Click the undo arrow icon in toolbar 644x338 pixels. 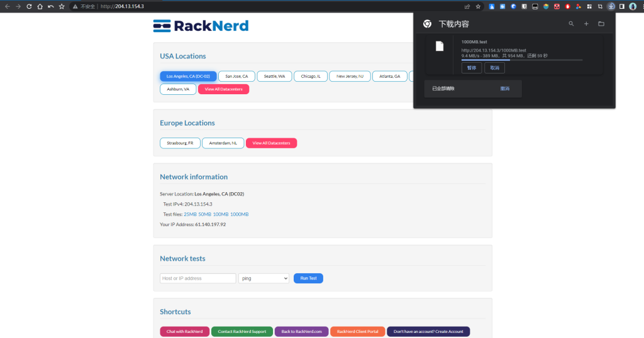coord(50,6)
